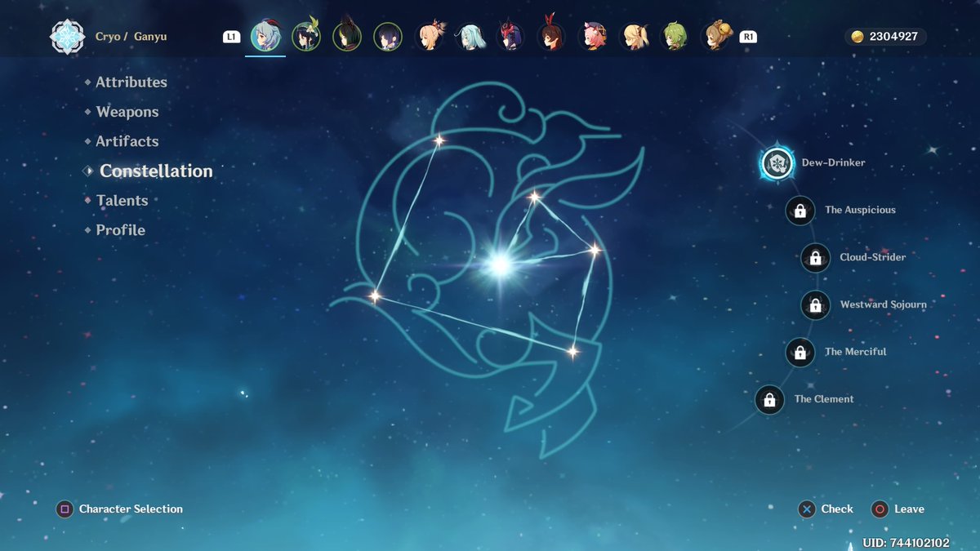Screen dimensions: 980x551
Task: Choose Amber's portrait with red bunny ribbon
Action: [x=551, y=36]
